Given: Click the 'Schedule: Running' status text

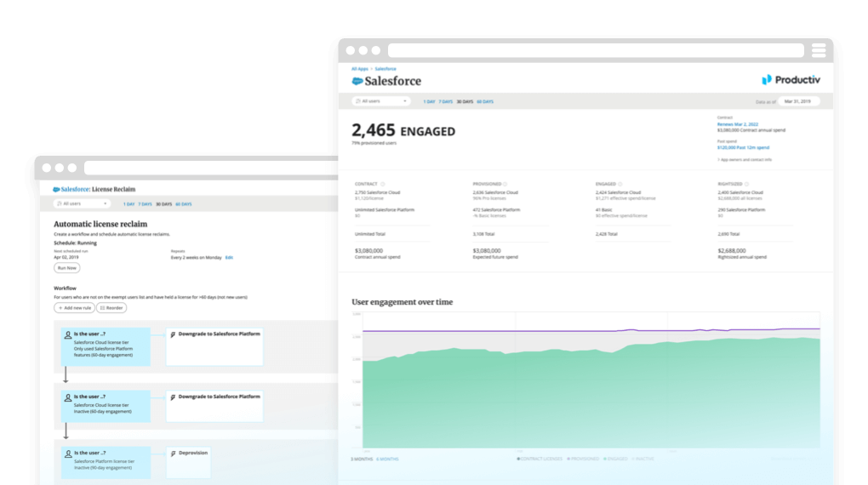Looking at the screenshot, I should coord(75,243).
